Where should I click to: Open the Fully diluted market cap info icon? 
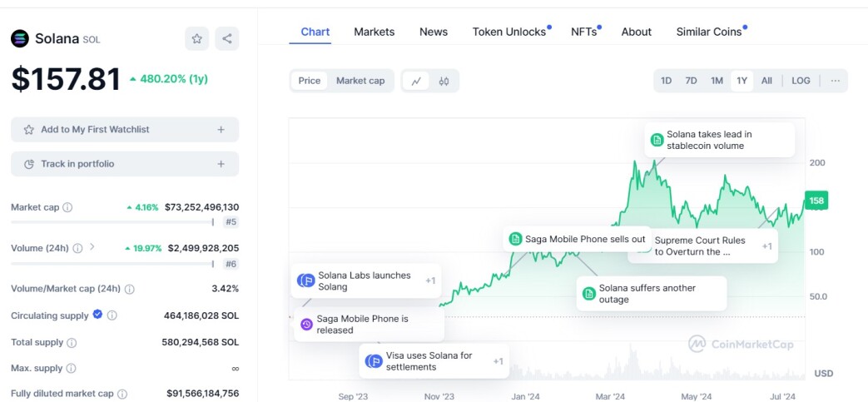122,394
